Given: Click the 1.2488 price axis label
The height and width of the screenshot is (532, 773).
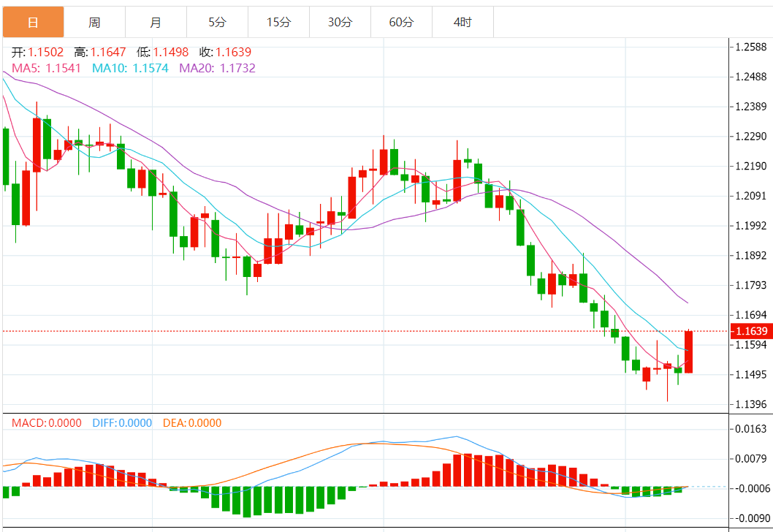Looking at the screenshot, I should pos(751,77).
